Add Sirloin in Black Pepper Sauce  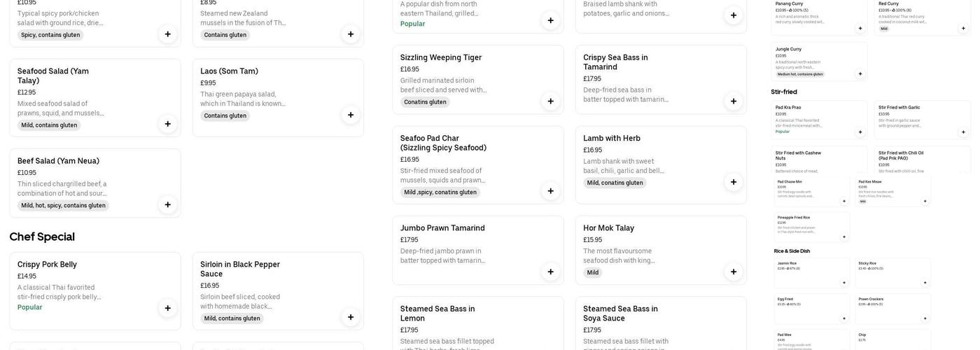351,317
